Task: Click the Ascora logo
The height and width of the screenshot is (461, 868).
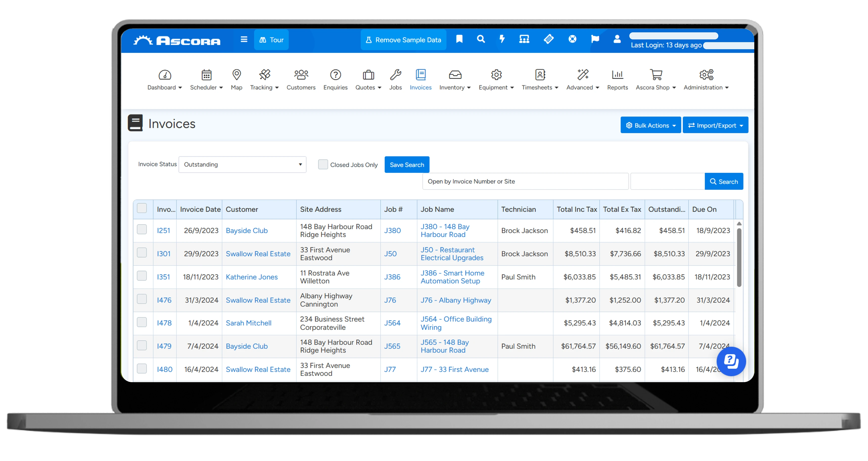Action: (177, 40)
